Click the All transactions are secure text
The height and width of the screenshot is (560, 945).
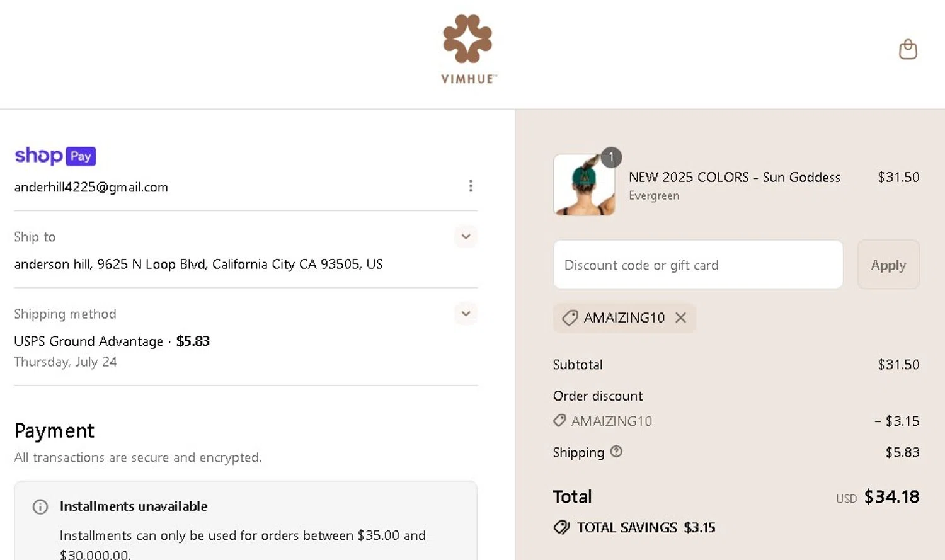138,457
